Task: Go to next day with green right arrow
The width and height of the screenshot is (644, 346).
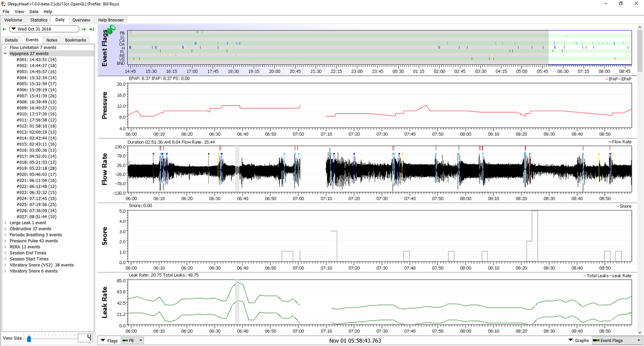Action: [84, 29]
